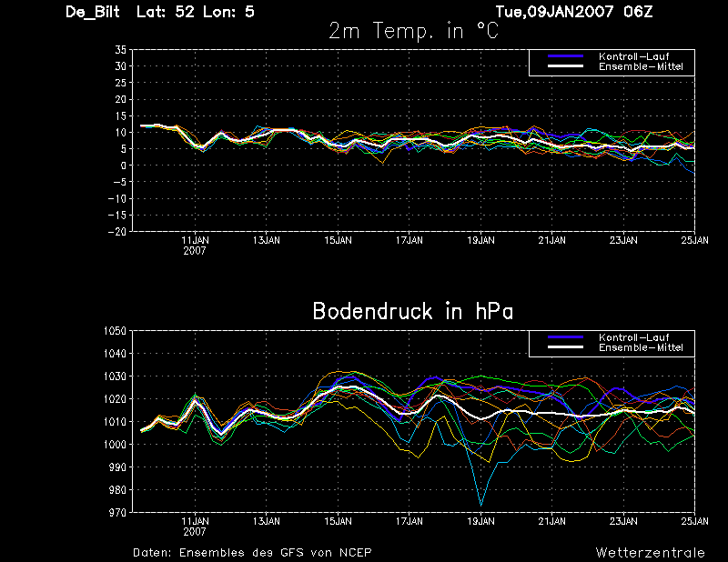Click the 2m Temp. in °C chart title
Viewport: 728px width, 562px height.
click(x=413, y=31)
